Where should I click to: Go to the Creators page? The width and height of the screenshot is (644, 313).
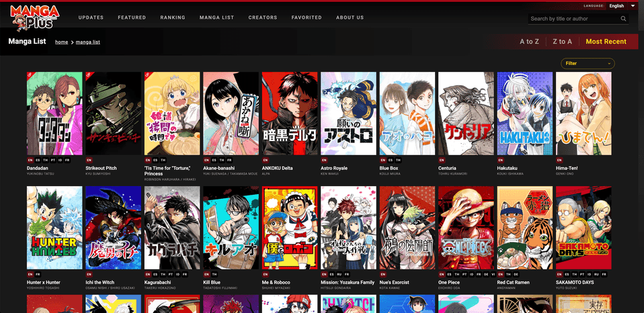263,17
